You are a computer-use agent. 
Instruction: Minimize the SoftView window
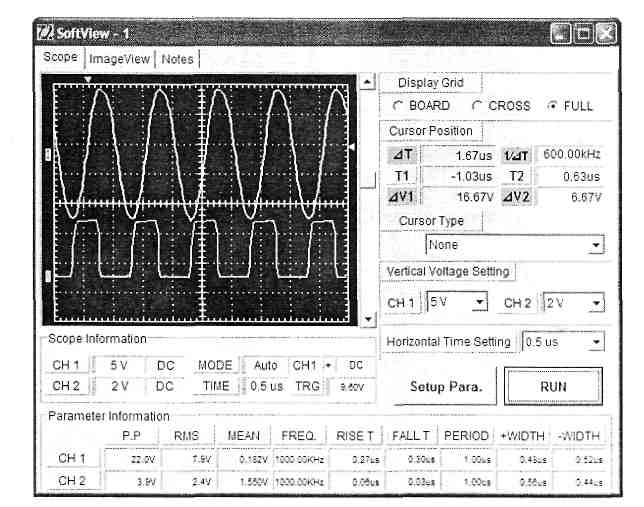(x=561, y=33)
